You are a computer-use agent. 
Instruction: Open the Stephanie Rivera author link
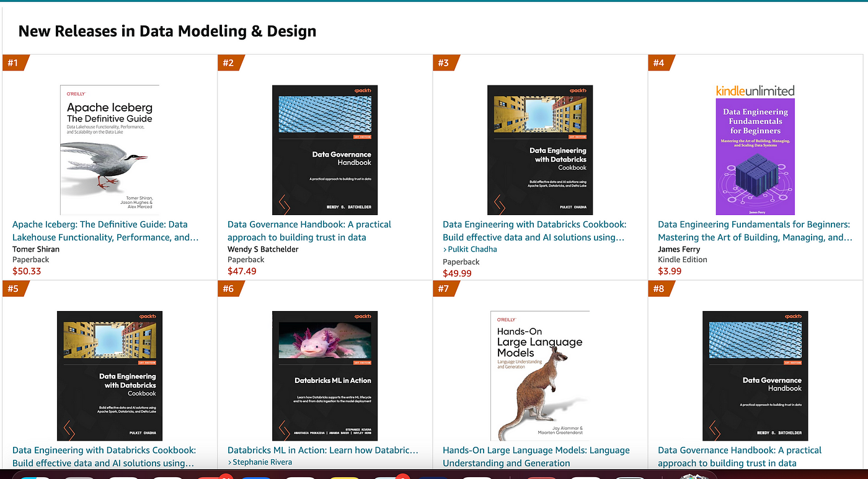262,462
